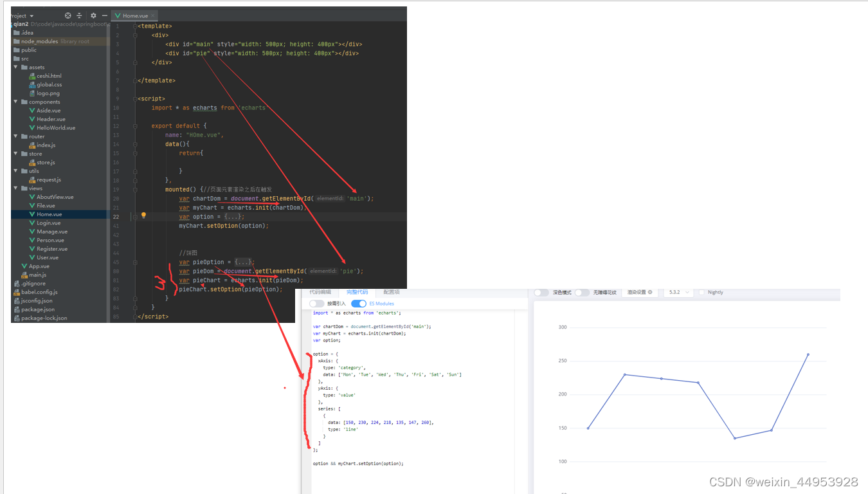Collapse the assets folder

click(16, 67)
